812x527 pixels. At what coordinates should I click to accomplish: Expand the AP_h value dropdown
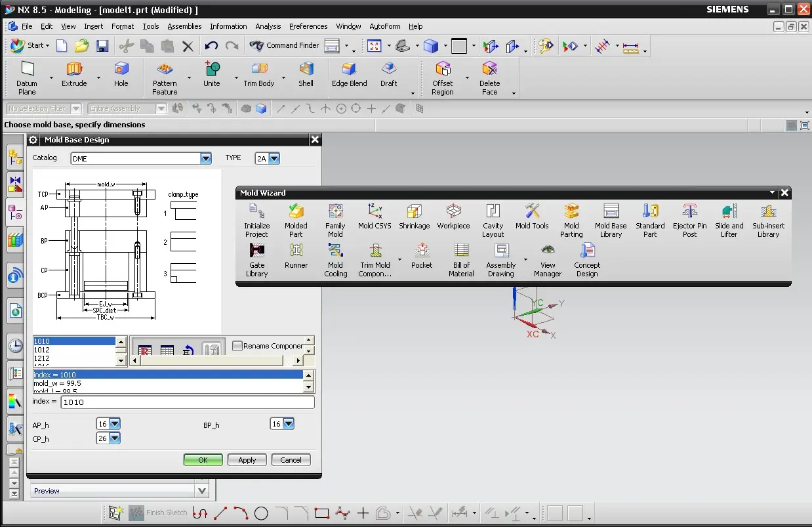(115, 424)
